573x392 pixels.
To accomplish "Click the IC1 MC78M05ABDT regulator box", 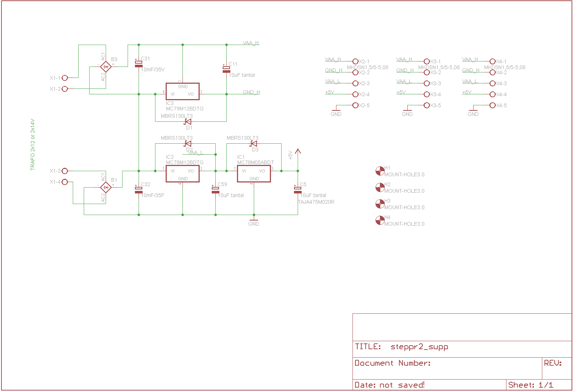I will pyautogui.click(x=254, y=174).
